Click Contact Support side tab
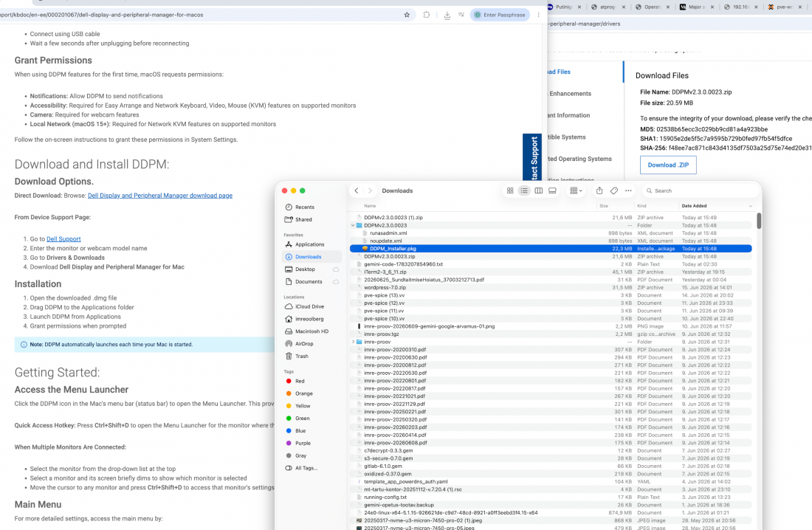 (532, 157)
